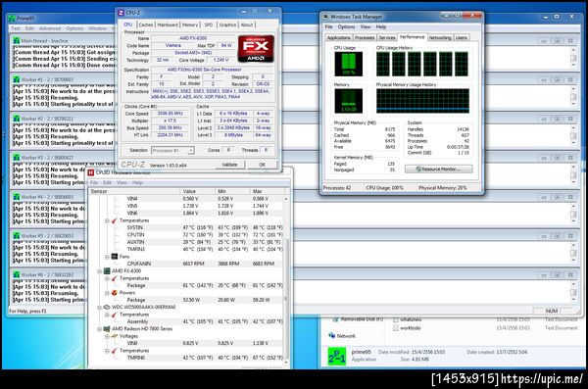The width and height of the screenshot is (588, 389).
Task: Click the worktodo file icon in Explorer
Action: tap(396, 328)
